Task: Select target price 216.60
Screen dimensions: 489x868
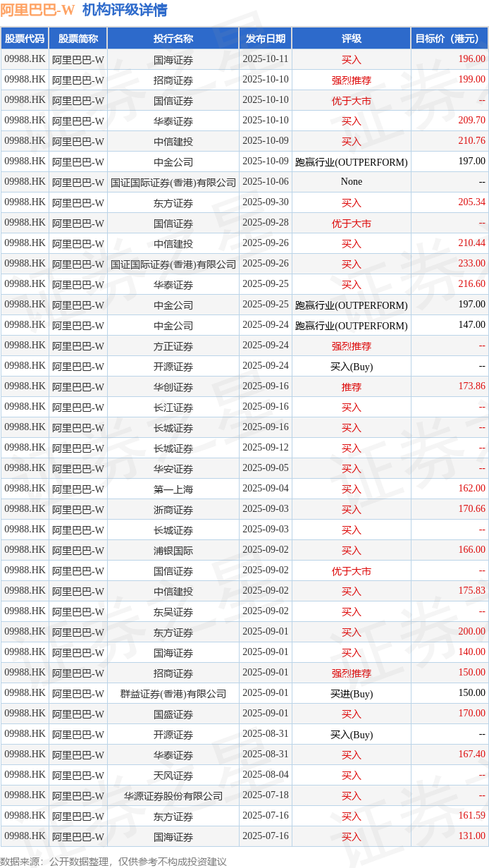Action: point(471,284)
